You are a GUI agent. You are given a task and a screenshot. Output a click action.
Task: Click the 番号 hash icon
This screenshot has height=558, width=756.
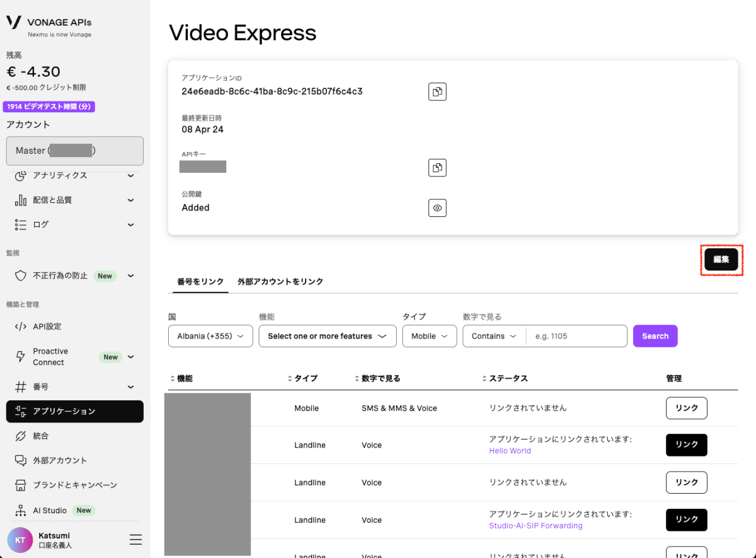pyautogui.click(x=21, y=387)
